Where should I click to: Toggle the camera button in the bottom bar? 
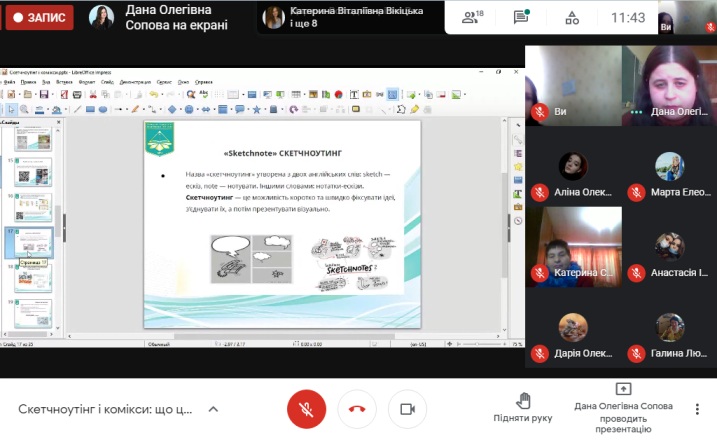pyautogui.click(x=407, y=409)
